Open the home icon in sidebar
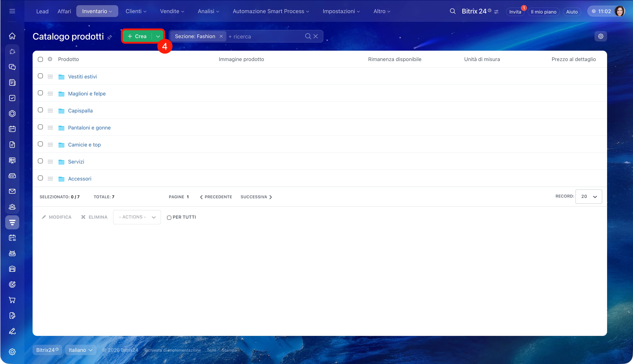Image resolution: width=633 pixels, height=364 pixels. pos(12,36)
